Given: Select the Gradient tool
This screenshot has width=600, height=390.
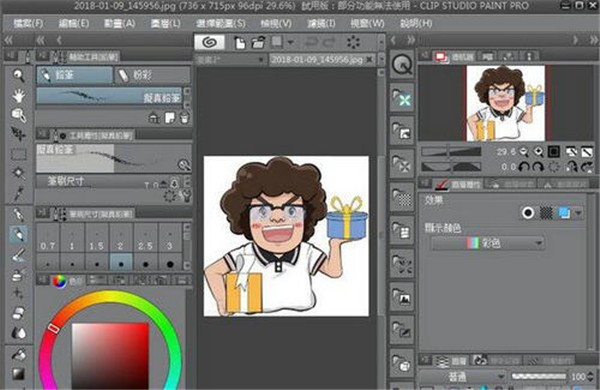Looking at the screenshot, I should point(18,374).
